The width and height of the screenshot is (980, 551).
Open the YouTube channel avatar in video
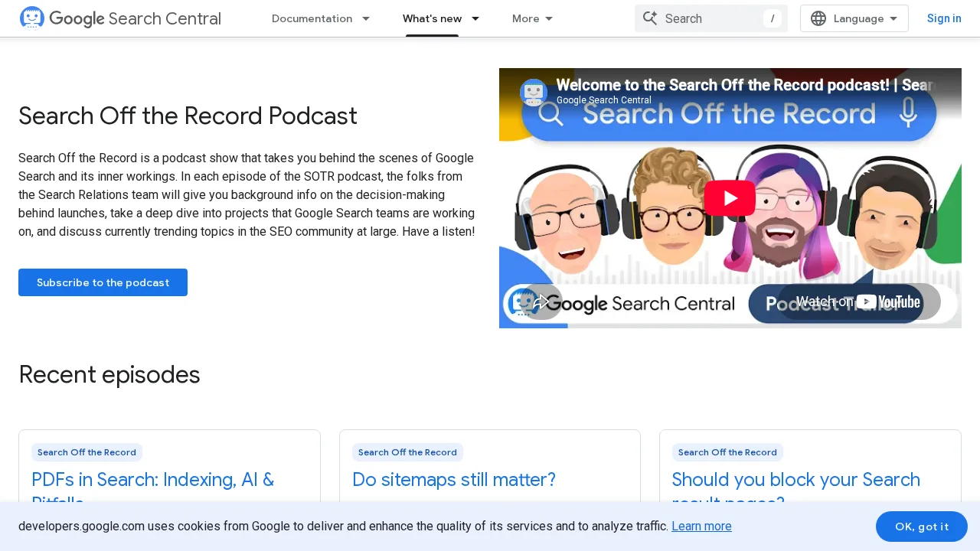534,93
